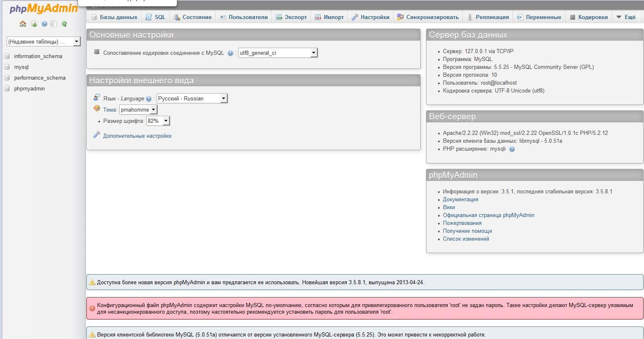The image size is (644, 339).
Task: Expand the Ещё tab menu
Action: click(625, 17)
